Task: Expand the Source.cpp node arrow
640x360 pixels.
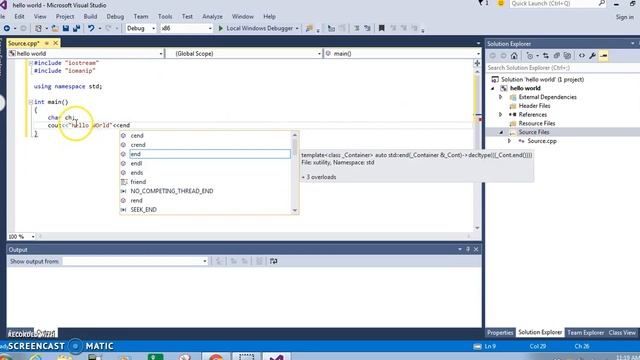Action: (509, 141)
